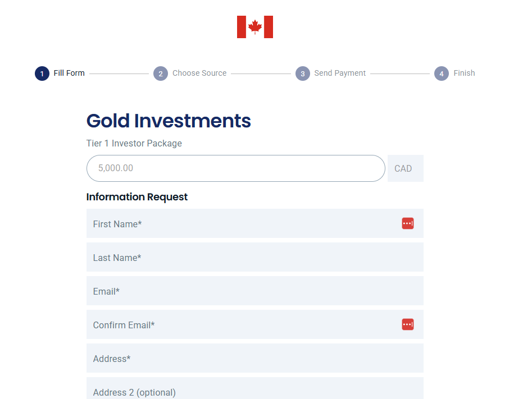Click password manager icon in Confirm Email field

(407, 324)
